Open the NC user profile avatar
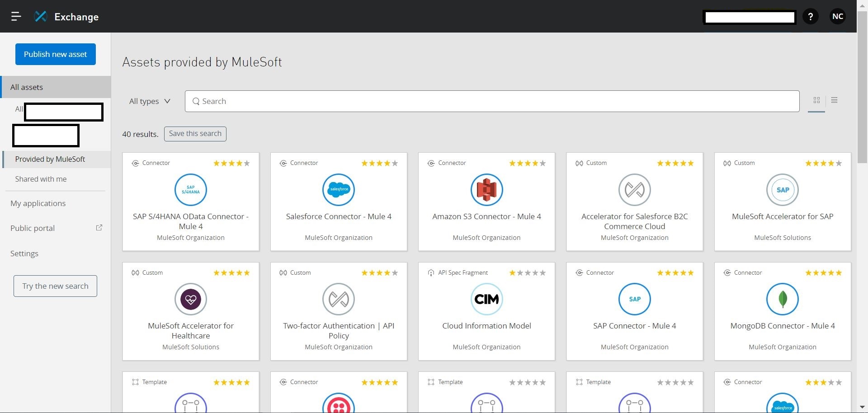The image size is (868, 413). coord(838,17)
